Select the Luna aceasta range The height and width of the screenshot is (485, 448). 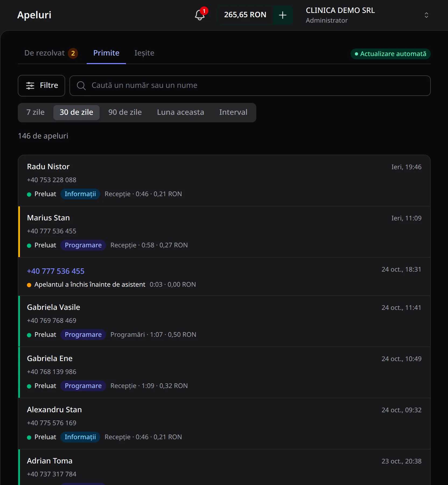[x=180, y=112]
